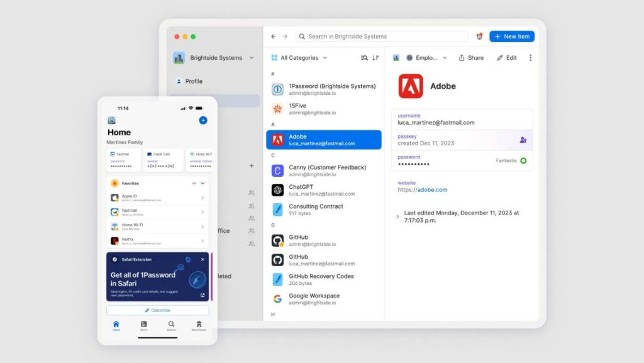The height and width of the screenshot is (363, 644).
Task: Tap the Customize button on phone
Action: coord(158,310)
